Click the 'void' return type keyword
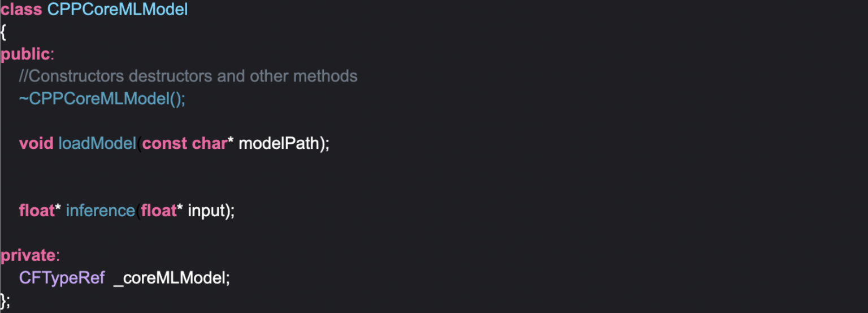Screen dimensions: 868x313 [36, 143]
